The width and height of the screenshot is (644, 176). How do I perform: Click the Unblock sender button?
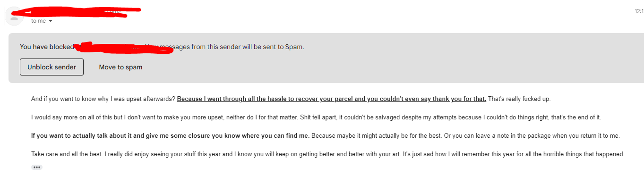tap(52, 67)
